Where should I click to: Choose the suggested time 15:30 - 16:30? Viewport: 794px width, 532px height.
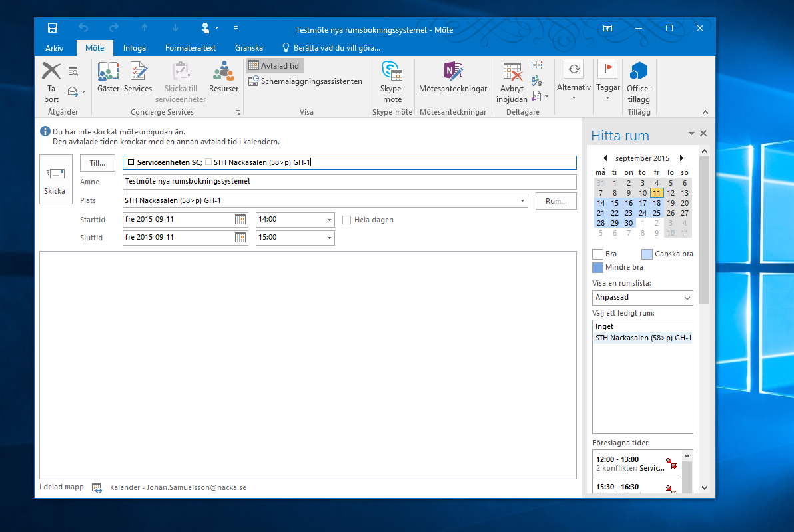pyautogui.click(x=637, y=486)
